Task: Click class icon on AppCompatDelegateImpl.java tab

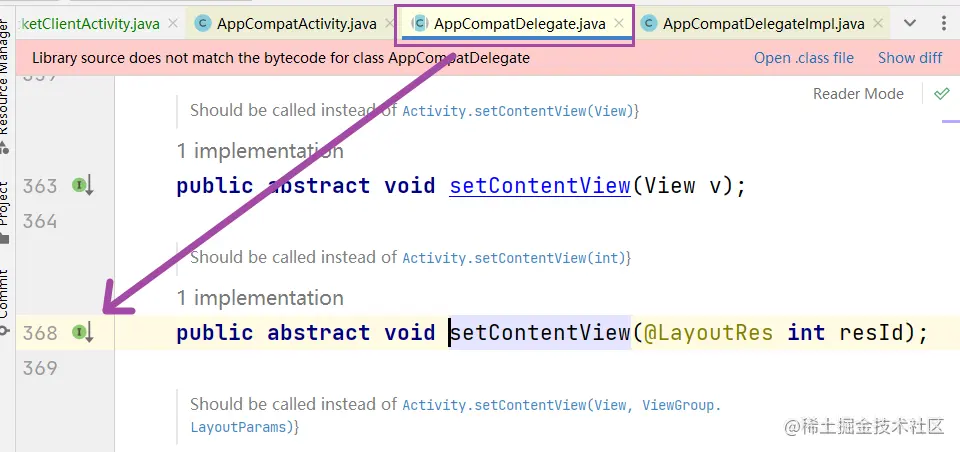Action: 649,23
